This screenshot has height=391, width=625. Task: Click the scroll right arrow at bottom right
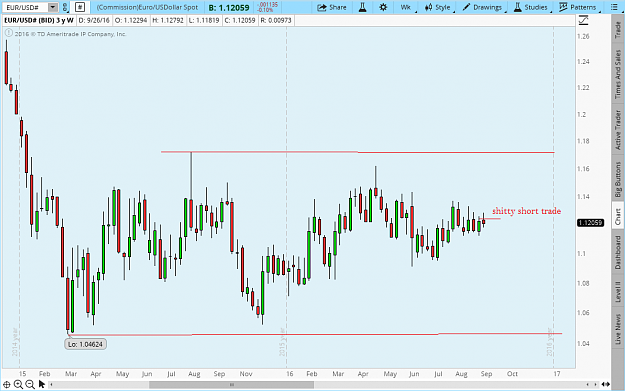pos(595,385)
